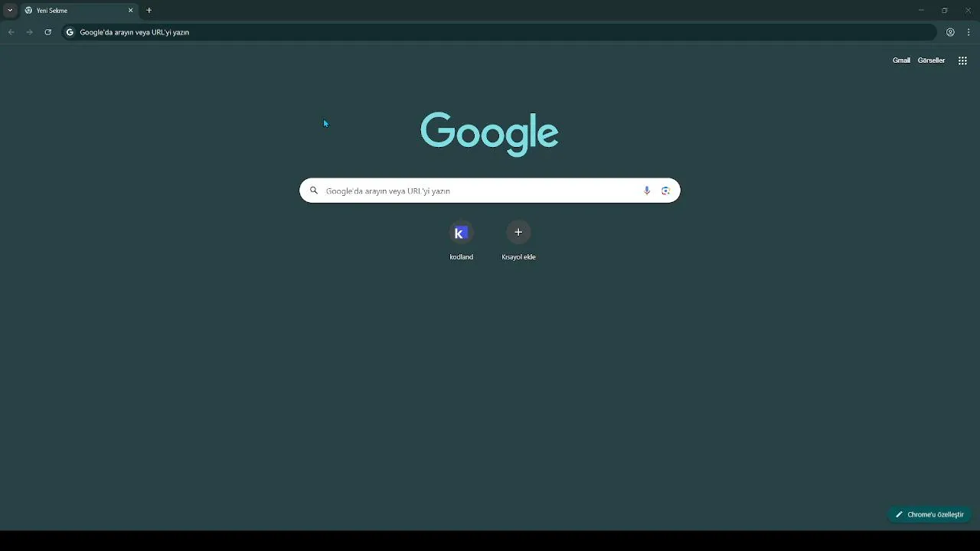Search by image with Lens icon
The width and height of the screenshot is (980, 551).
tap(665, 191)
